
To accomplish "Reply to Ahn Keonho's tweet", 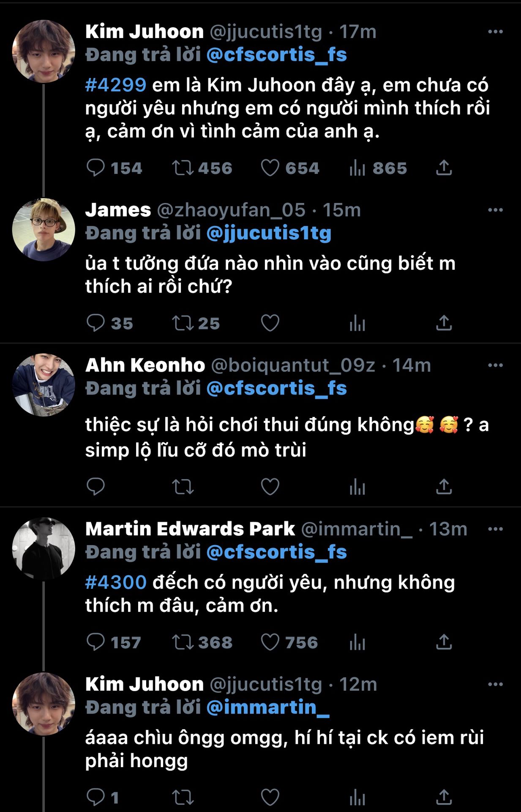I will click(x=95, y=487).
